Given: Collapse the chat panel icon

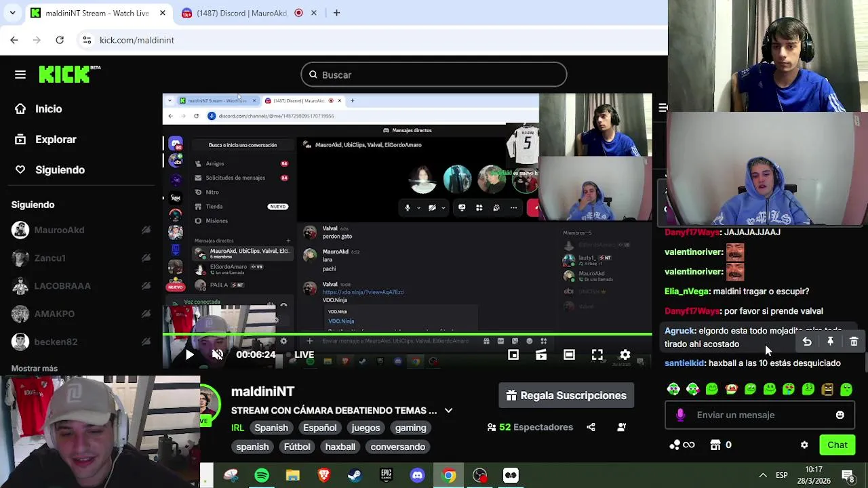Looking at the screenshot, I should click(663, 108).
